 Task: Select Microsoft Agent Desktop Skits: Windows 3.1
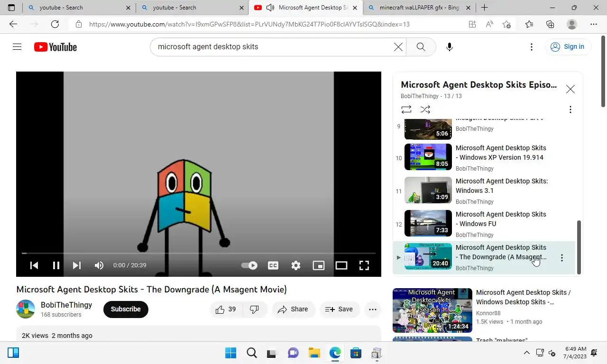tap(502, 186)
